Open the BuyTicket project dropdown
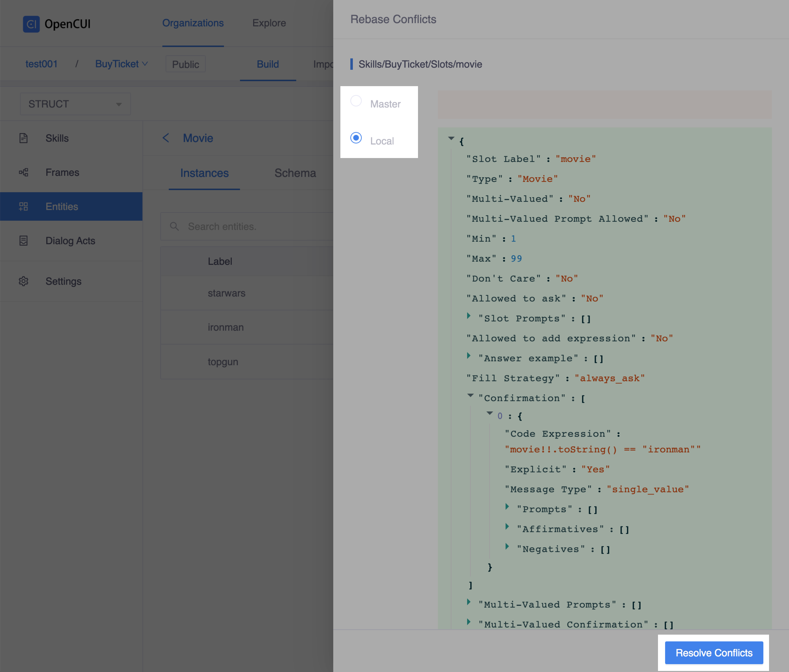Viewport: 789px width, 672px height. 121,64
